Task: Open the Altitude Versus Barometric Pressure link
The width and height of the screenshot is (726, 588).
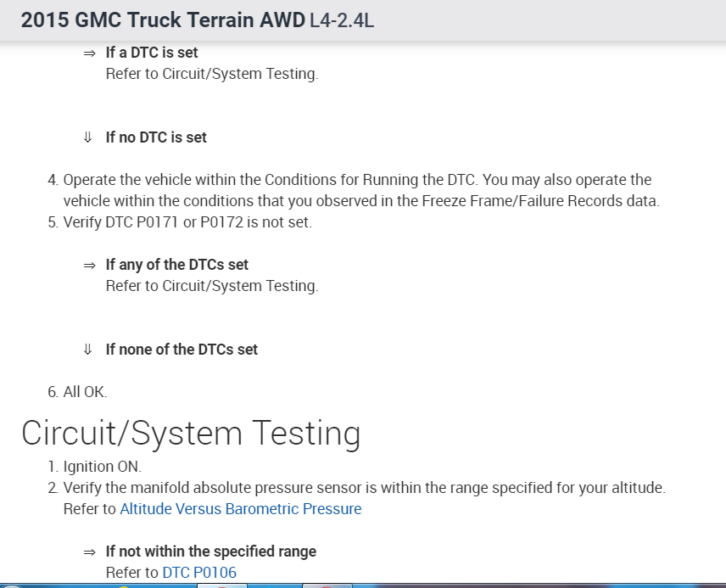Action: click(240, 509)
